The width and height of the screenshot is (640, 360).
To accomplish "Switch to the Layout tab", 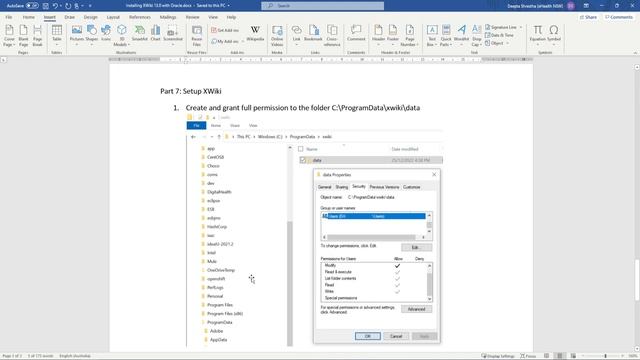I will [113, 17].
